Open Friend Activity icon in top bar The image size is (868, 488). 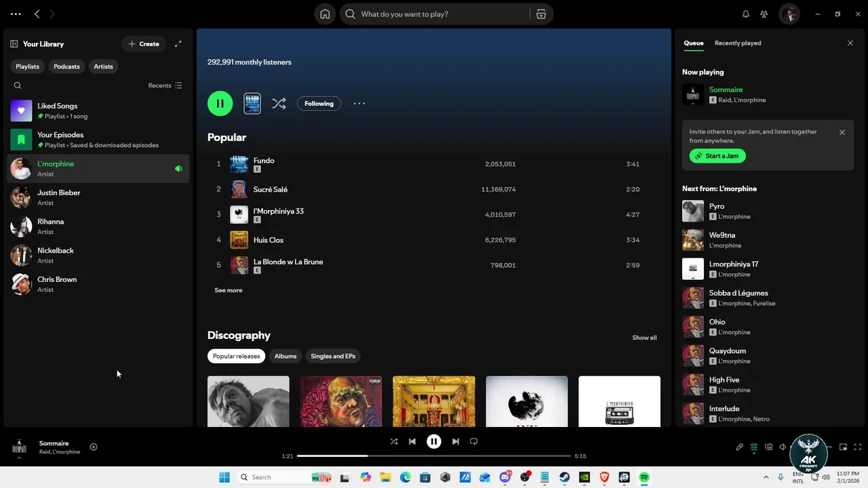coord(764,14)
